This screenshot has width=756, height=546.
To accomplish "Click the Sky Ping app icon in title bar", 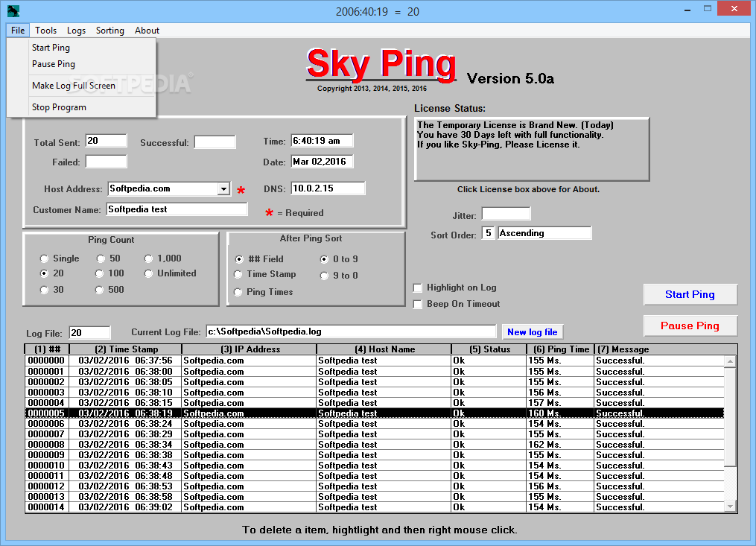I will tap(13, 10).
